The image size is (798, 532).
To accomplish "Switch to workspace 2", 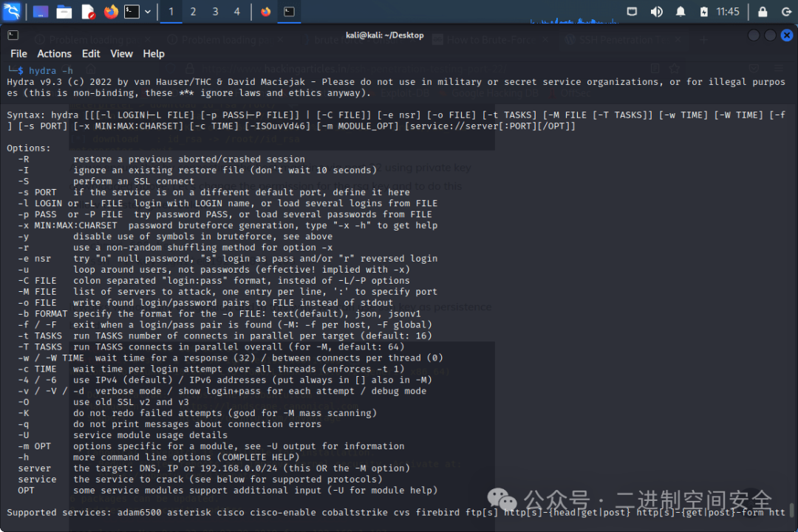I will click(x=193, y=11).
